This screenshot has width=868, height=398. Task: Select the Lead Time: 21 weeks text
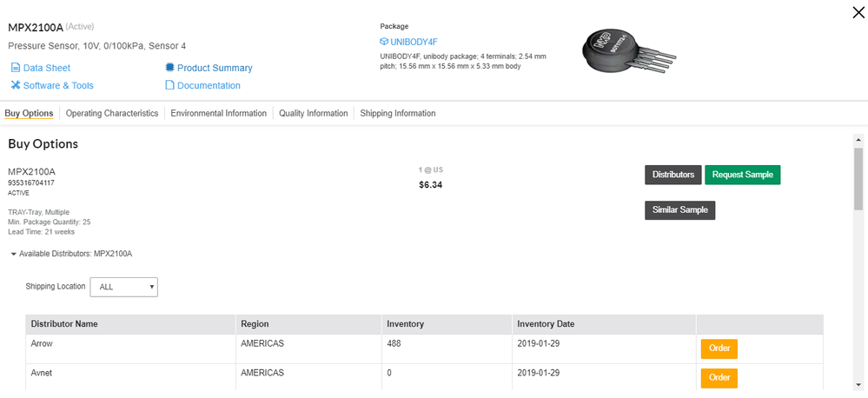pyautogui.click(x=41, y=232)
